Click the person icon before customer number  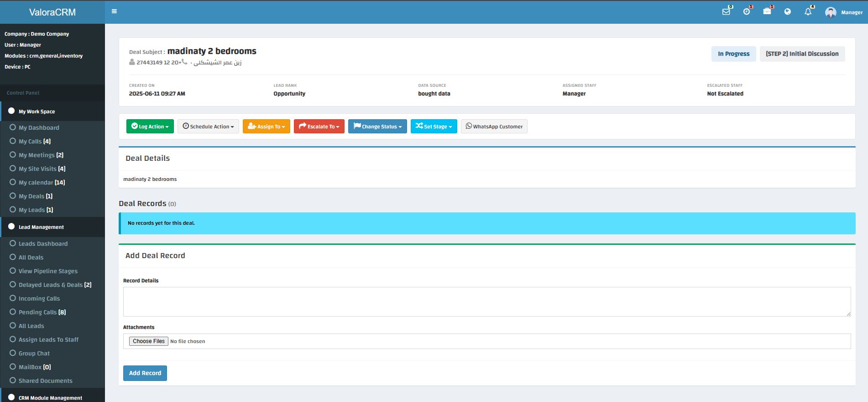point(132,62)
